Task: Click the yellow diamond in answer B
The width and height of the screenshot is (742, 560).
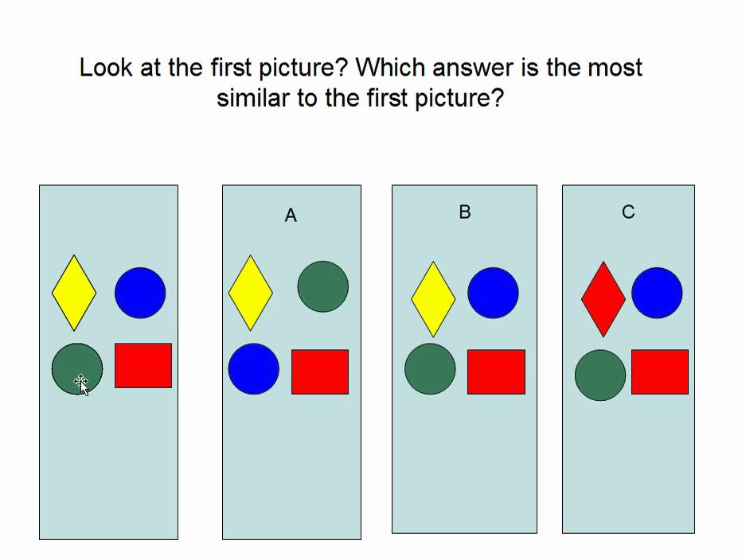Action: [433, 299]
